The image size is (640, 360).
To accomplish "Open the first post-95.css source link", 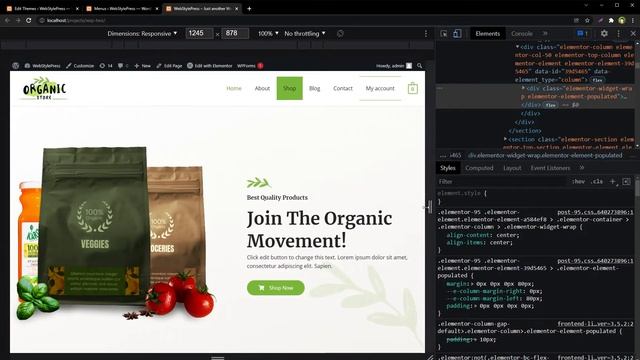I will [595, 212].
